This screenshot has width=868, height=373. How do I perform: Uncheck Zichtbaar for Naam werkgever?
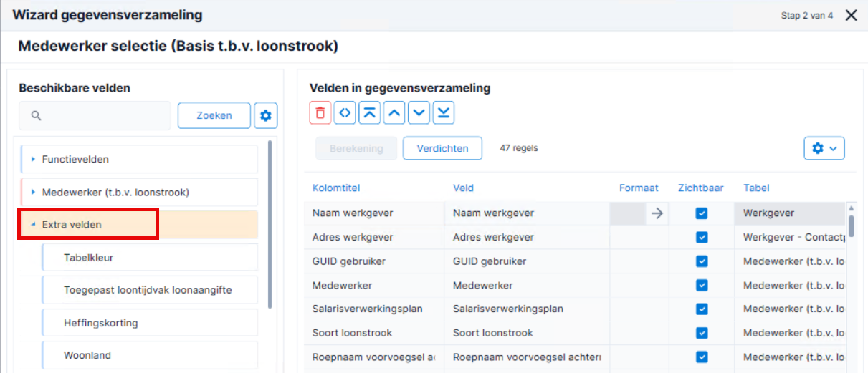click(x=702, y=213)
